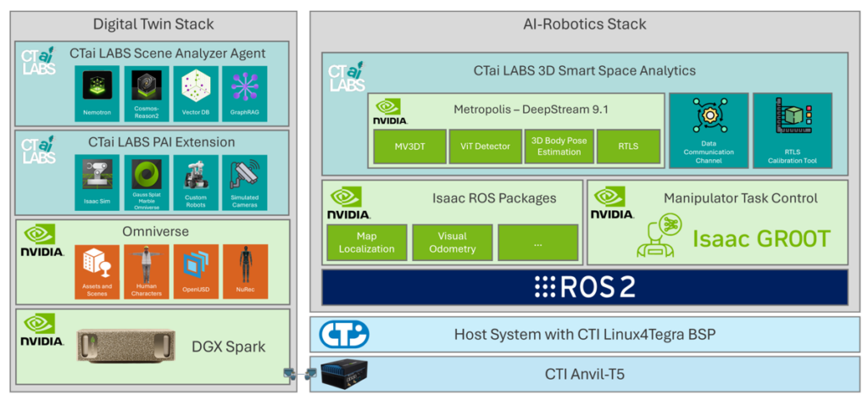
Task: Click the CTai LABS logo beside Scene Analyzer Agent
Action: pos(39,61)
